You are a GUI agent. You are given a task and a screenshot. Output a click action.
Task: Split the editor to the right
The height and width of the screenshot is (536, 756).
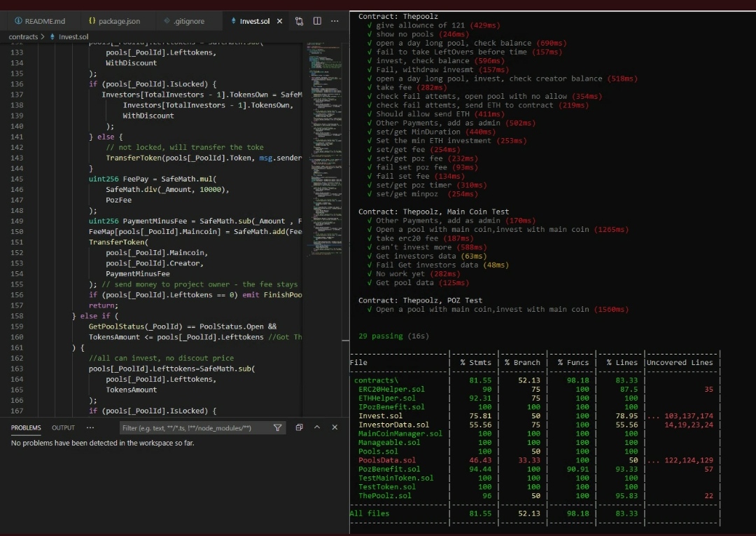(317, 21)
